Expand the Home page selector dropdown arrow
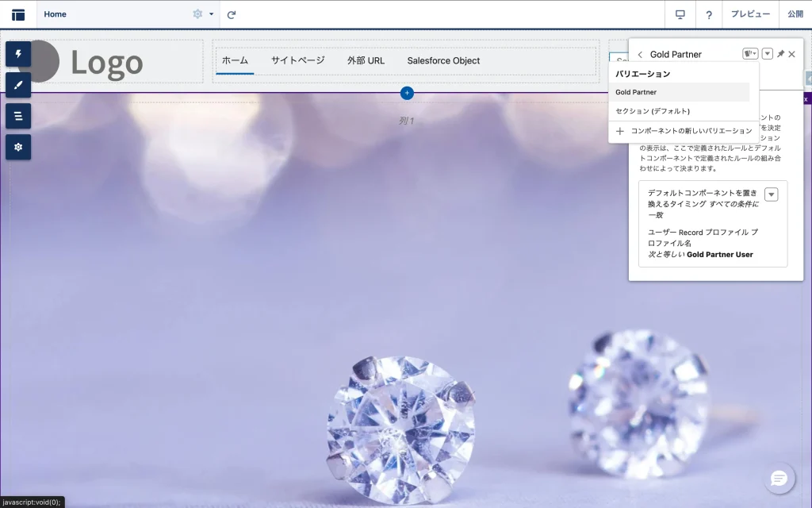 [x=212, y=14]
